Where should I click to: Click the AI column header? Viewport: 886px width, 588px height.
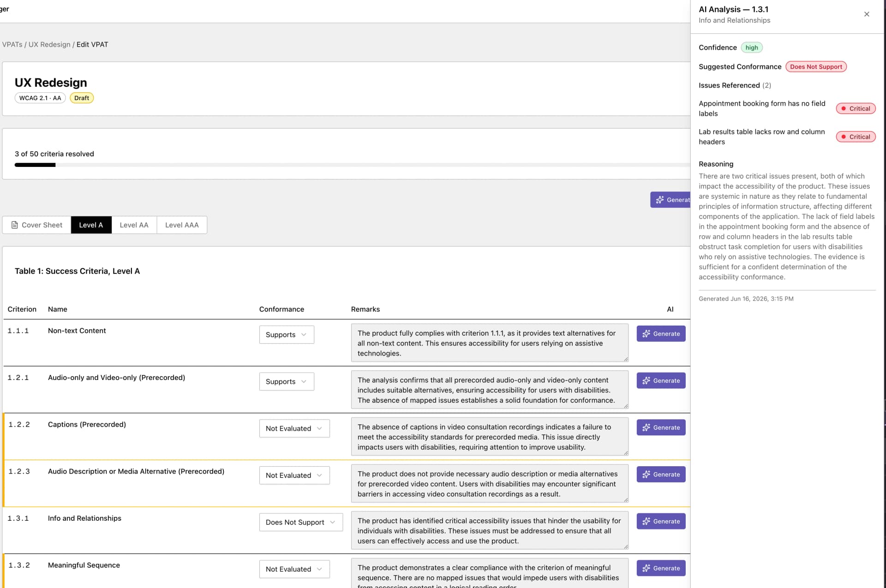pos(670,309)
